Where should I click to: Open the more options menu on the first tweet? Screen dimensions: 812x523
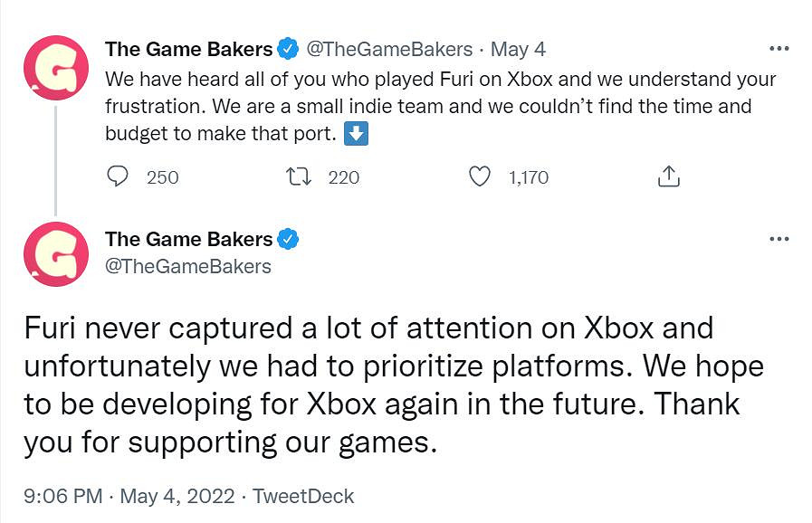click(x=779, y=48)
